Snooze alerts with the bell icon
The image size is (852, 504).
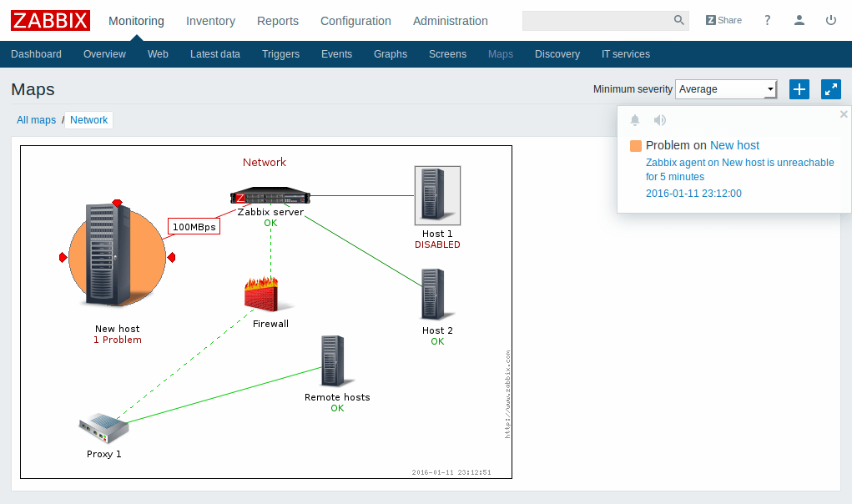634,120
